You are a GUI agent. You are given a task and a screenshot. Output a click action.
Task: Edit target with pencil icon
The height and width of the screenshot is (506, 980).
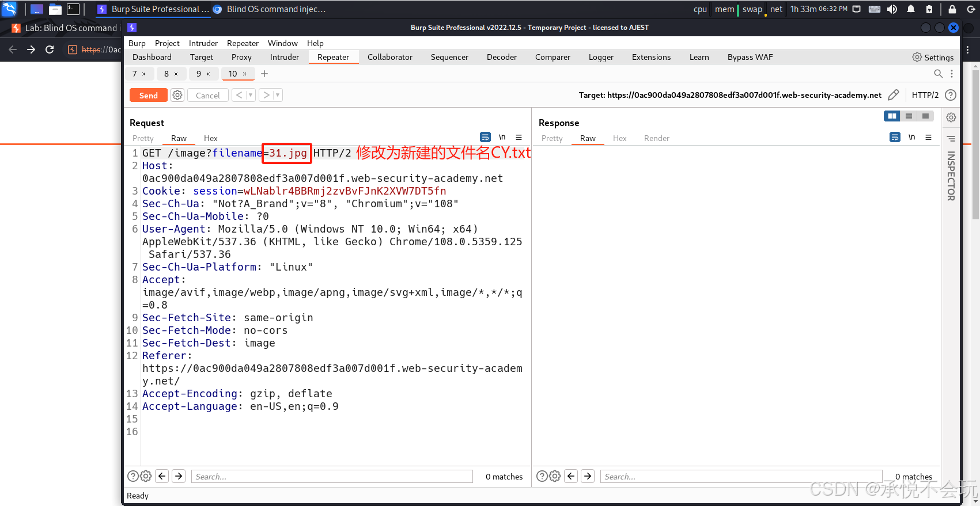pos(894,95)
